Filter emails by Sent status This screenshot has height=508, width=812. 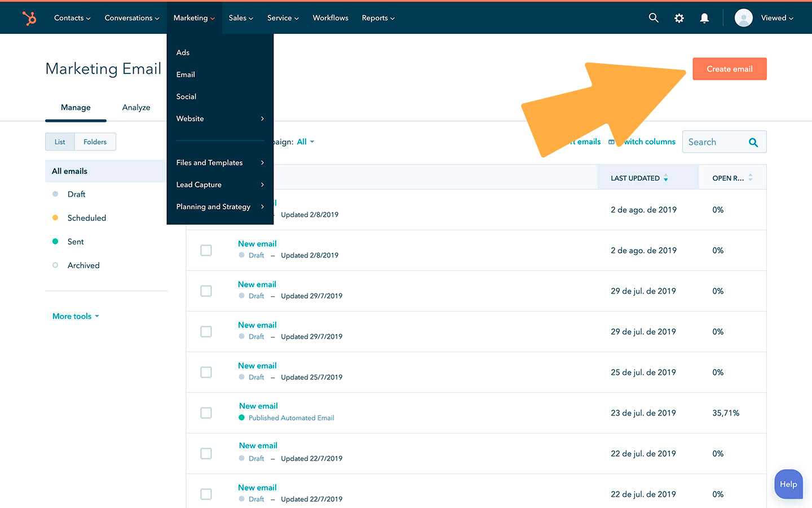76,242
